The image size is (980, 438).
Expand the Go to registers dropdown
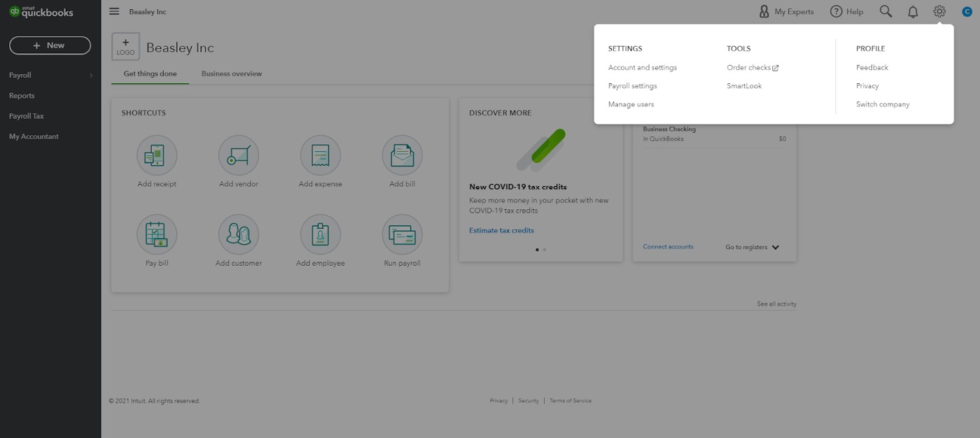[752, 247]
